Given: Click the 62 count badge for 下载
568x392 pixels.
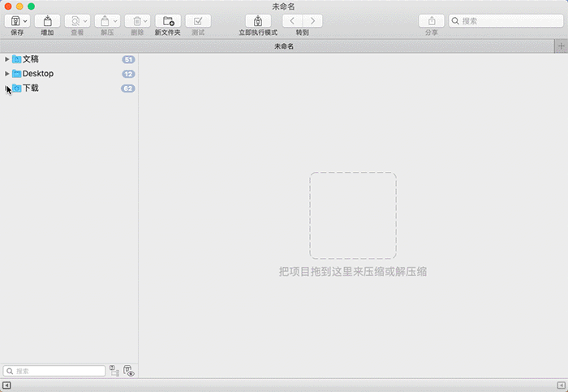Looking at the screenshot, I should (x=128, y=88).
